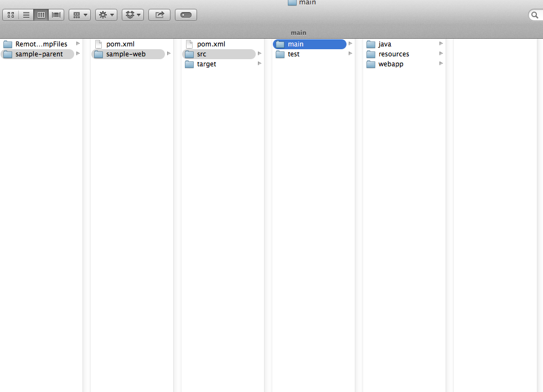Click the document icon of pom.xml near sample-web
Image resolution: width=543 pixels, height=392 pixels.
coord(99,44)
